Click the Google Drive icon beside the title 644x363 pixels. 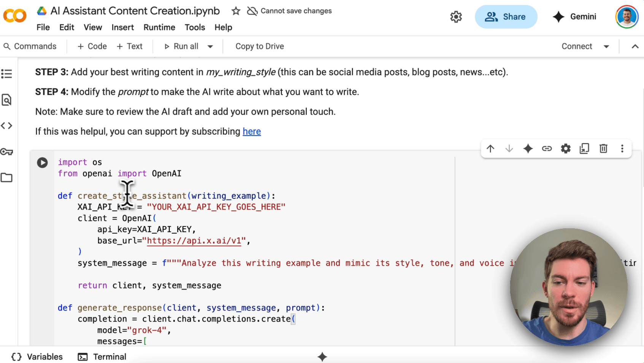(42, 11)
